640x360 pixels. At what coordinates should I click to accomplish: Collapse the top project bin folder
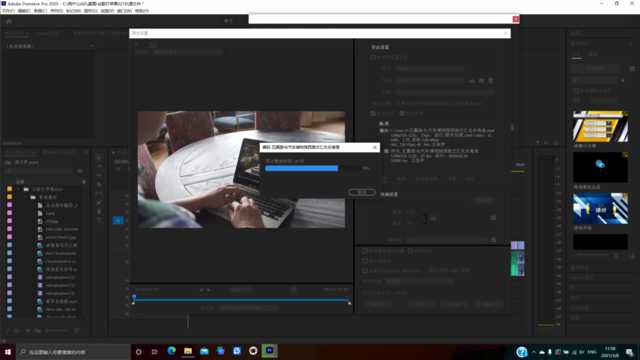point(19,189)
